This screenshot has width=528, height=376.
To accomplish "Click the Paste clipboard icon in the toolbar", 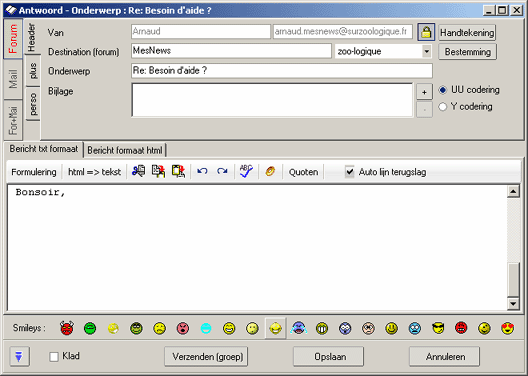I will coord(178,171).
